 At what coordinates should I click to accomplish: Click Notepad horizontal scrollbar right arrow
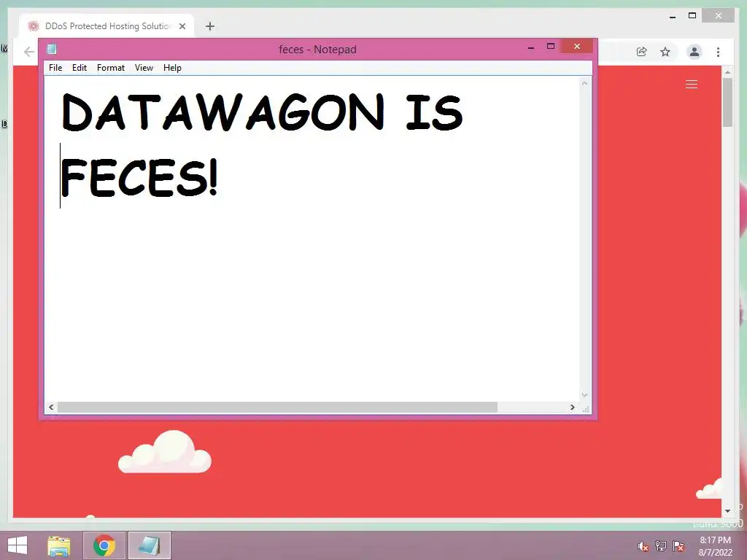point(572,407)
